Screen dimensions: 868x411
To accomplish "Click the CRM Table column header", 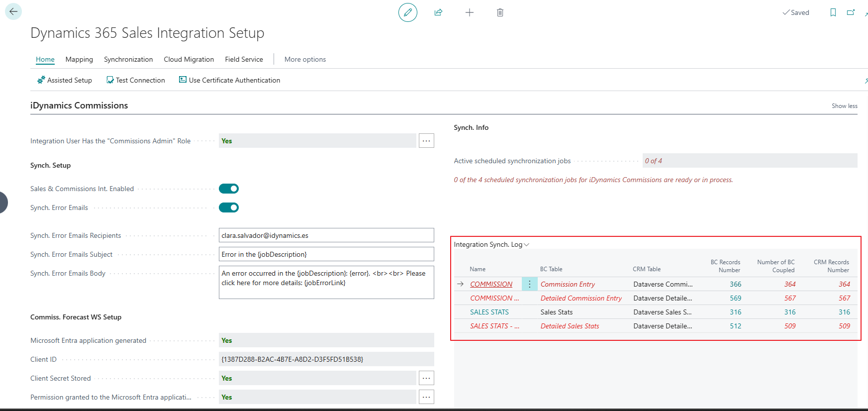I will click(647, 269).
